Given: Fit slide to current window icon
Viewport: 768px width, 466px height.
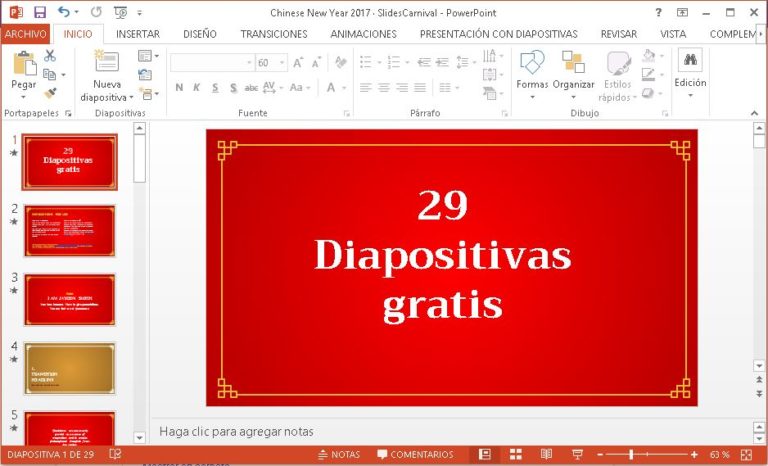Looking at the screenshot, I should pos(746,455).
